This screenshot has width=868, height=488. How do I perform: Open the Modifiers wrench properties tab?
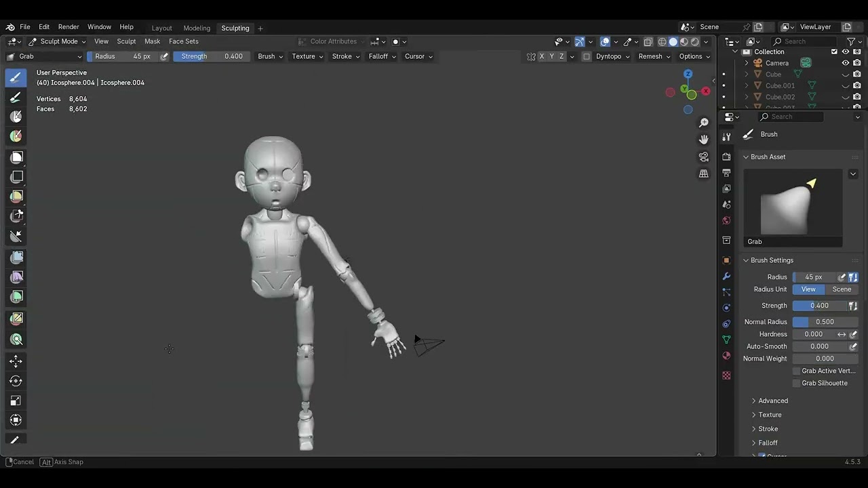726,277
